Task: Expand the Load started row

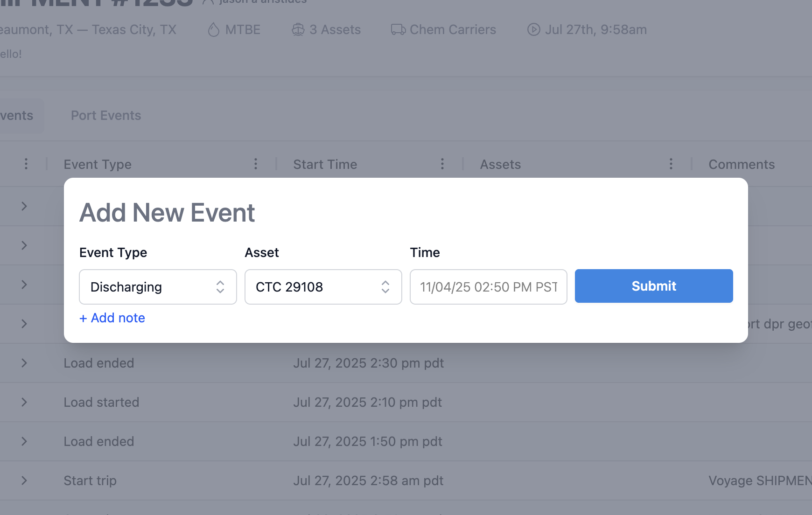Action: point(24,402)
